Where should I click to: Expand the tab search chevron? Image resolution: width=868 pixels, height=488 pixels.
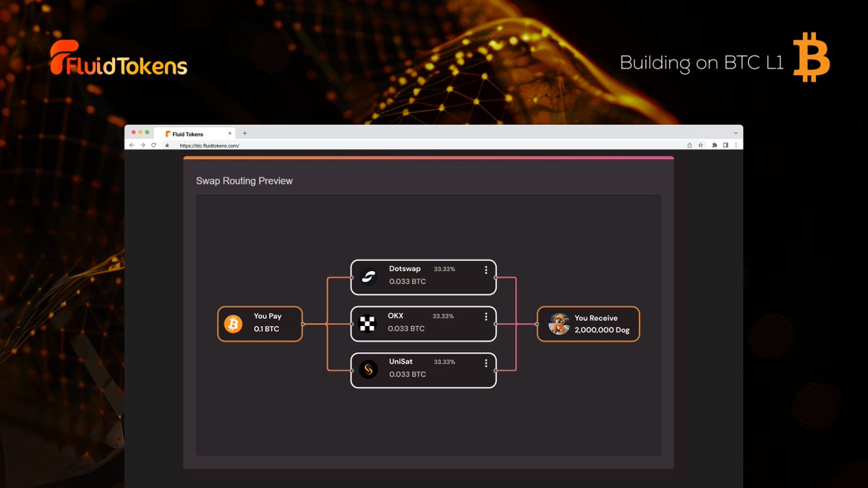pyautogui.click(x=736, y=133)
